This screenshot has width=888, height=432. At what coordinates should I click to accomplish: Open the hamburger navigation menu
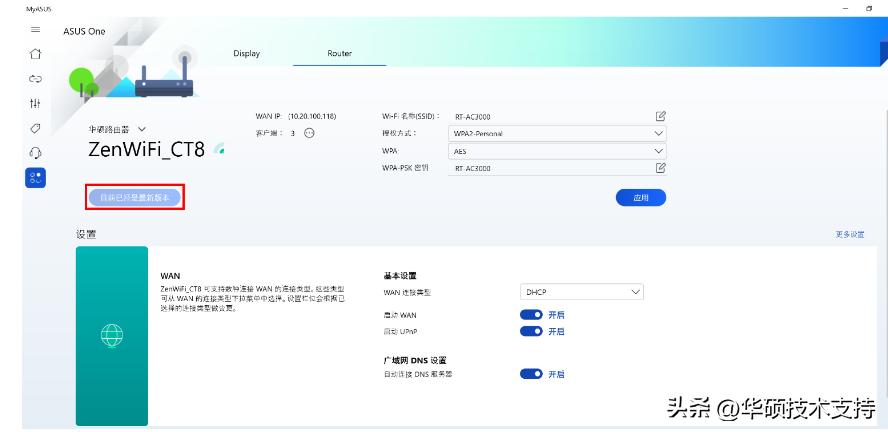35,29
